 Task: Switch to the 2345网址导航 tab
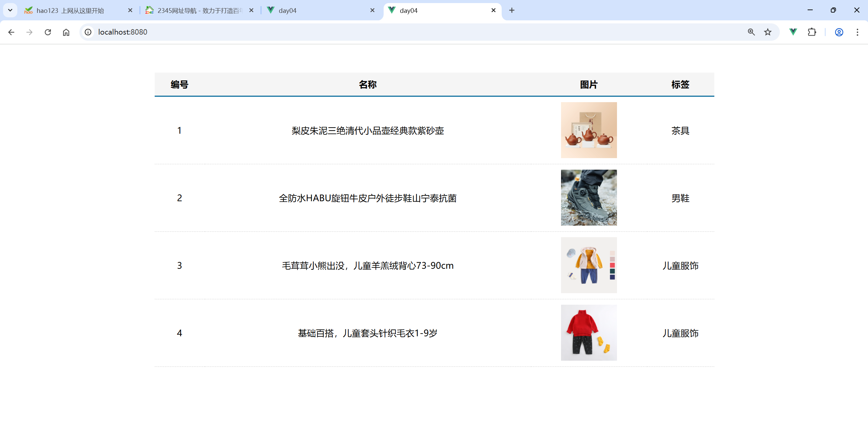click(x=197, y=11)
